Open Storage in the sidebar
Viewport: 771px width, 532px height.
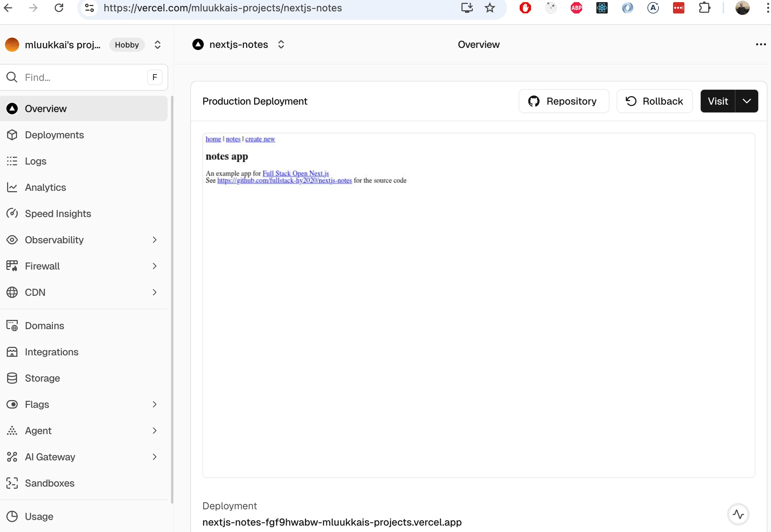[84, 378]
